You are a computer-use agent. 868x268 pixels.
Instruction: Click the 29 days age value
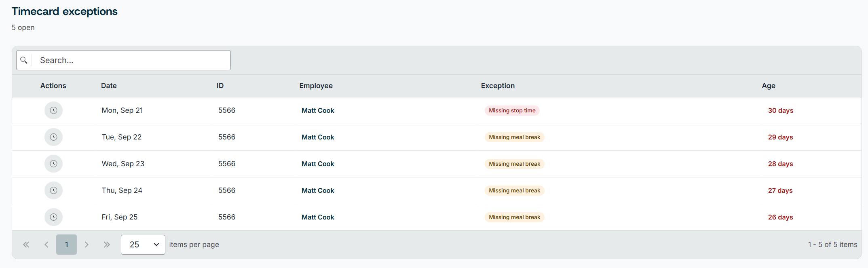click(780, 137)
